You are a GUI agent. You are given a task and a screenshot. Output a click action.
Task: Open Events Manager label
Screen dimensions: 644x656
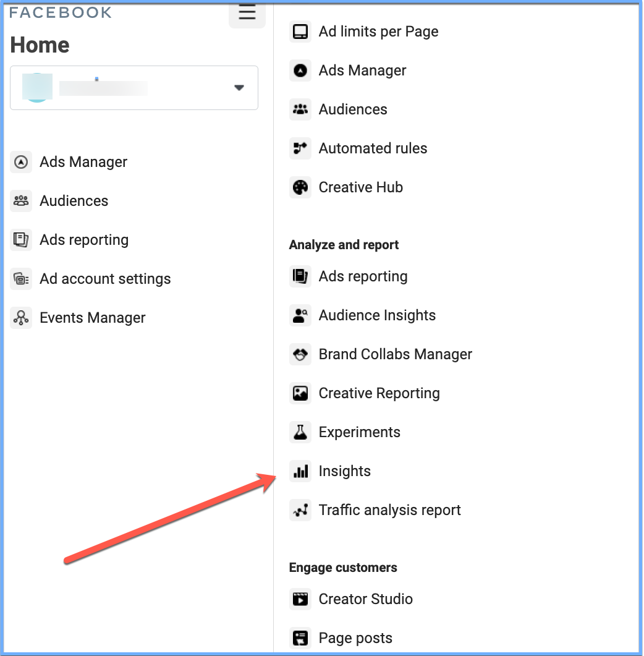click(93, 318)
